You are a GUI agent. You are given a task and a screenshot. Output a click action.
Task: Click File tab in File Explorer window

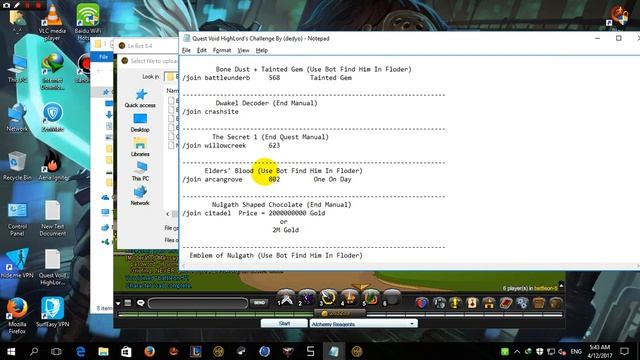[x=103, y=57]
